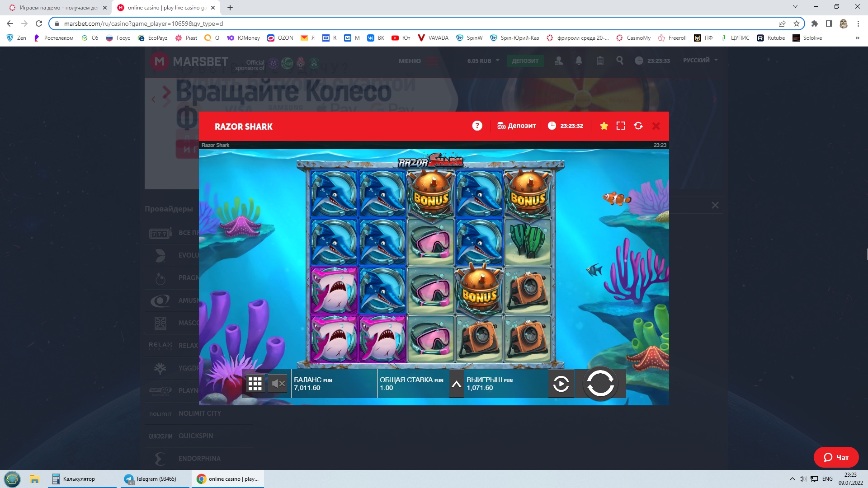This screenshot has width=868, height=488.
Task: Expand the 6.05 RUB balance dropdown
Action: pyautogui.click(x=484, y=61)
